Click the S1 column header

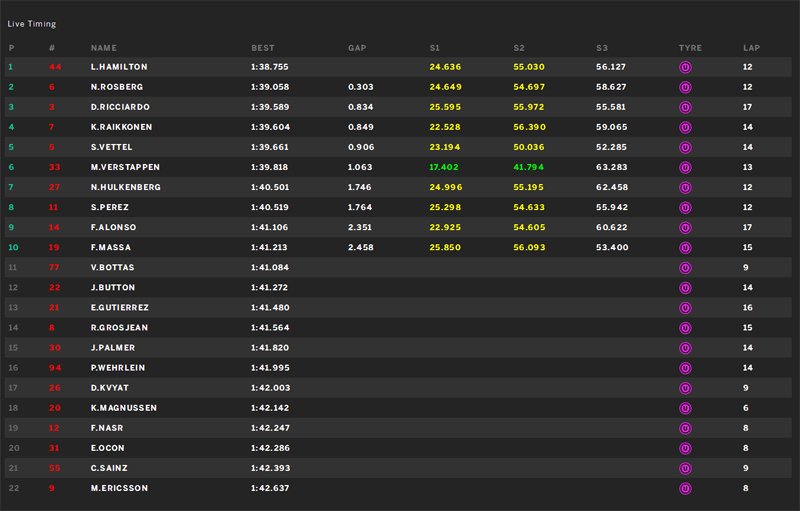[434, 48]
